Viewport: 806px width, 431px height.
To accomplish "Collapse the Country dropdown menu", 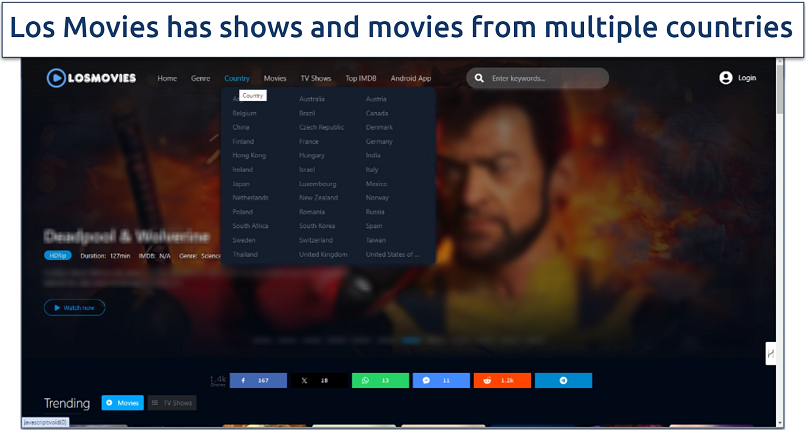I will point(237,78).
